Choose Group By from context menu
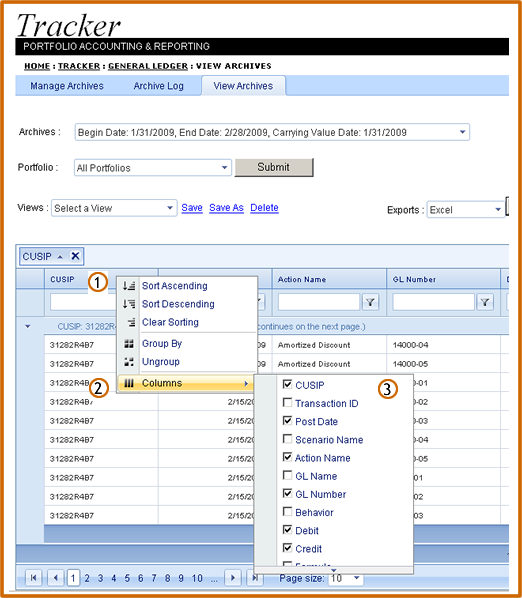The image size is (522, 598). pos(162,344)
